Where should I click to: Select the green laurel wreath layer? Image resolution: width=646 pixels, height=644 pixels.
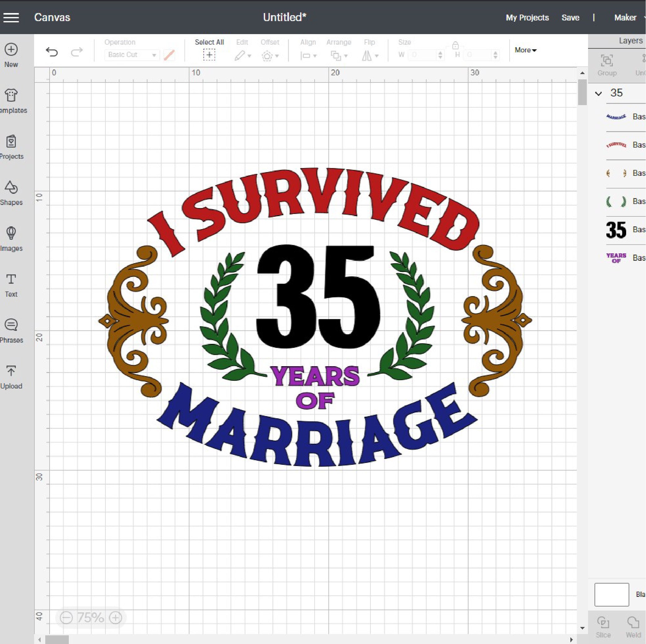point(616,201)
